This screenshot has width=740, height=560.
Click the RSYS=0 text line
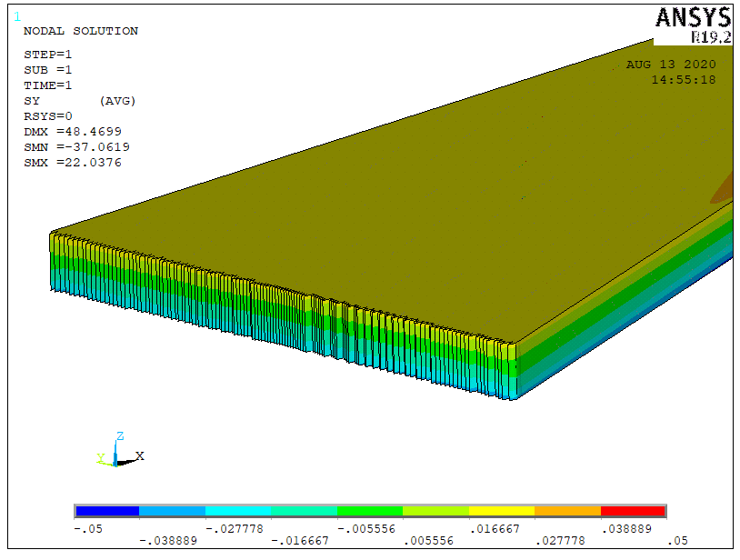47,116
